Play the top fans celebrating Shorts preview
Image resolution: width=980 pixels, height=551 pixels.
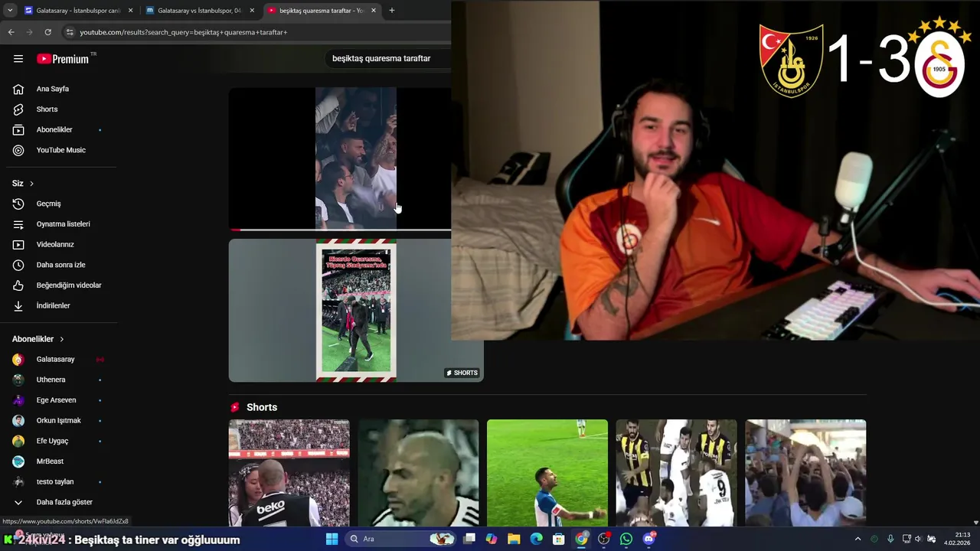pos(340,158)
